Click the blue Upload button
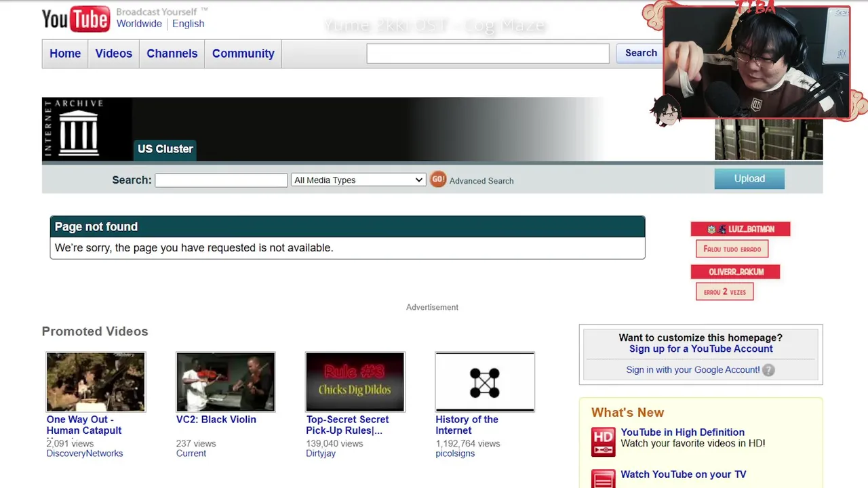The height and width of the screenshot is (488, 868). click(749, 179)
